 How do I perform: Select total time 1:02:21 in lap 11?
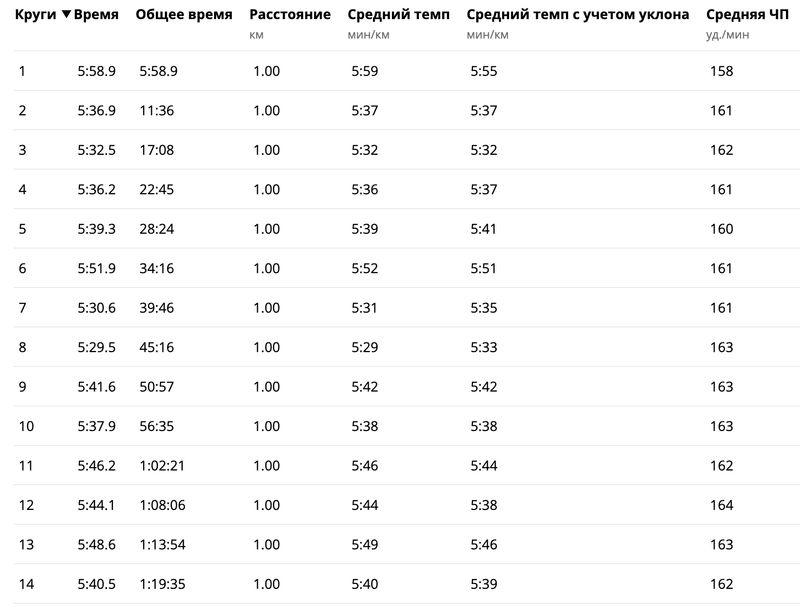tap(162, 466)
